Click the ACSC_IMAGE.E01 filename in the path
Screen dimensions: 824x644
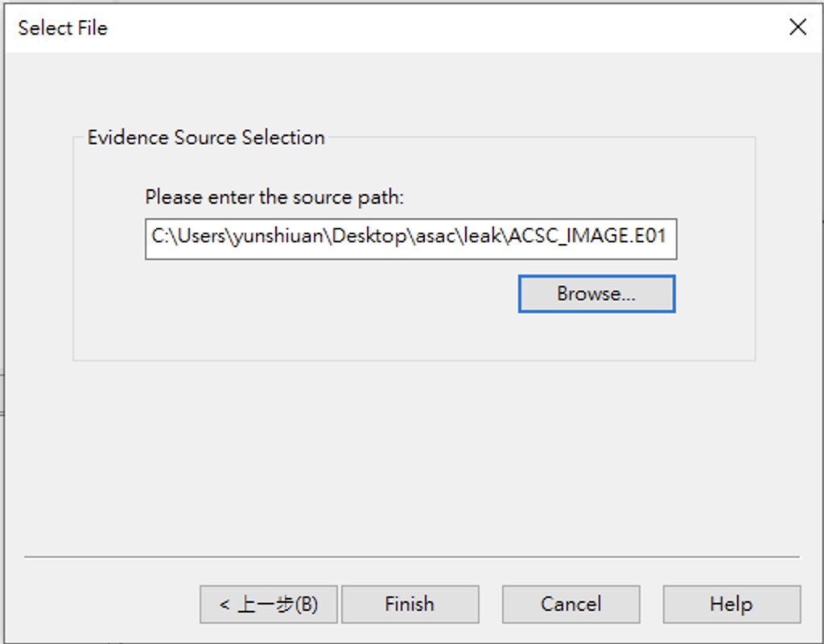(587, 238)
